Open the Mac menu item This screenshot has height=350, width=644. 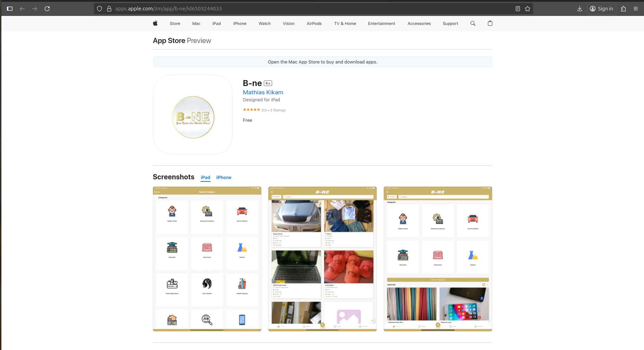pyautogui.click(x=196, y=24)
